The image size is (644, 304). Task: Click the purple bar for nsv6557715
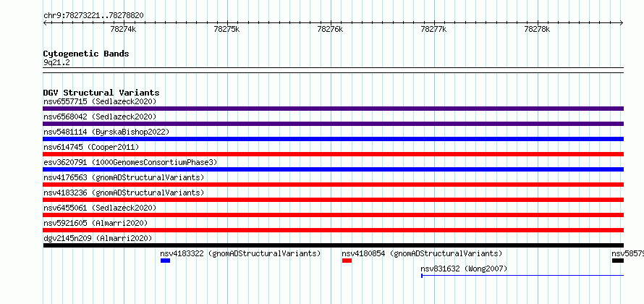(333, 109)
